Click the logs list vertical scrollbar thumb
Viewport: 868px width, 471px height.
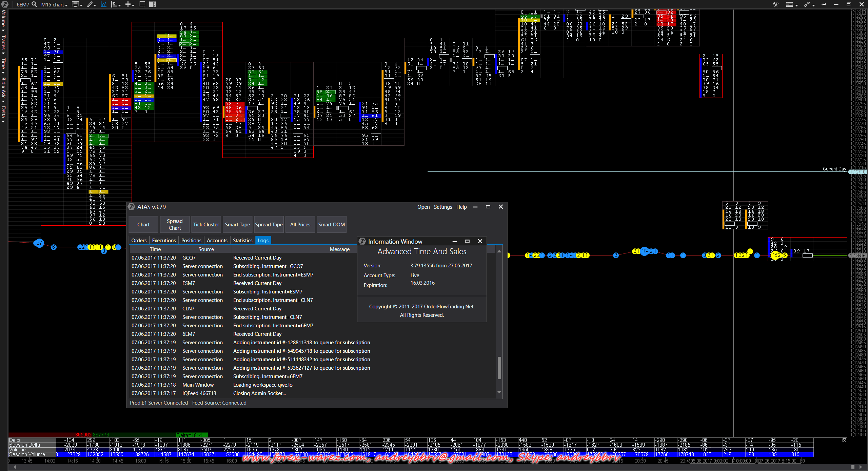pyautogui.click(x=499, y=368)
